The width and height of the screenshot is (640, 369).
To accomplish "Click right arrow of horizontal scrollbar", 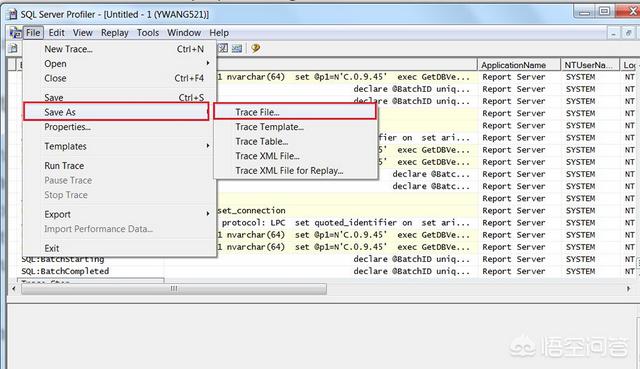I will [x=628, y=289].
